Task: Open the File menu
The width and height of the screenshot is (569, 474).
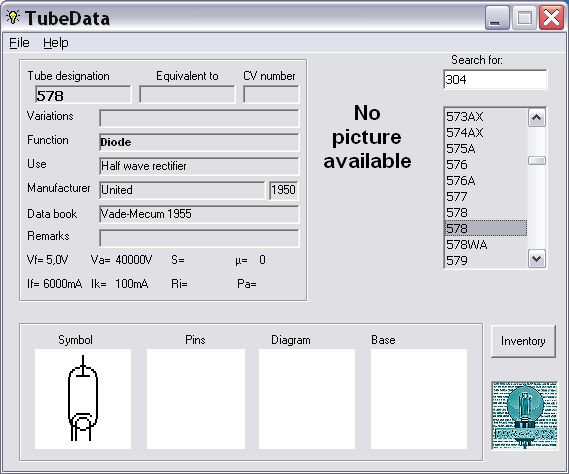Action: click(x=19, y=43)
